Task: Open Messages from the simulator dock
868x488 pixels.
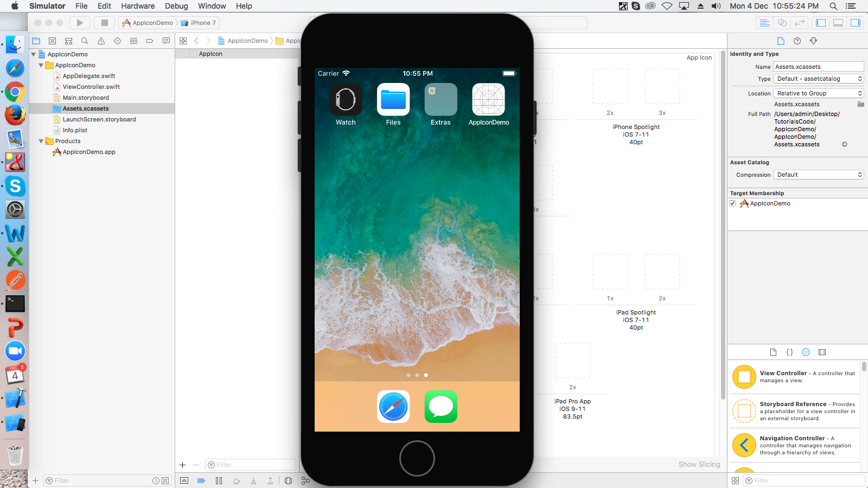Action: 441,407
